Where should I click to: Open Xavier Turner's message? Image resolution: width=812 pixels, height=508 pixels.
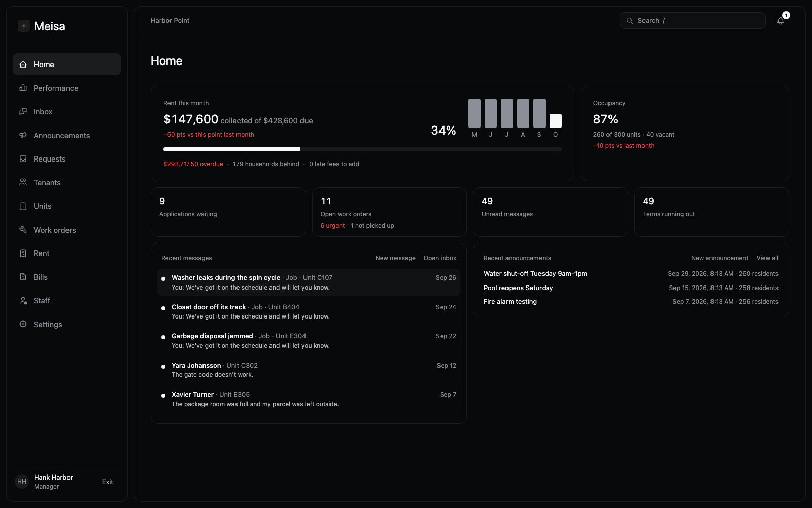coord(309,399)
